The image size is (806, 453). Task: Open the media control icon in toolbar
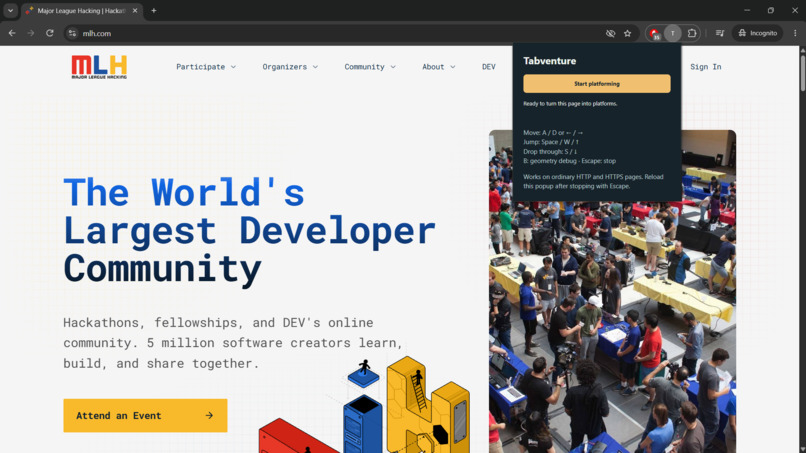720,33
